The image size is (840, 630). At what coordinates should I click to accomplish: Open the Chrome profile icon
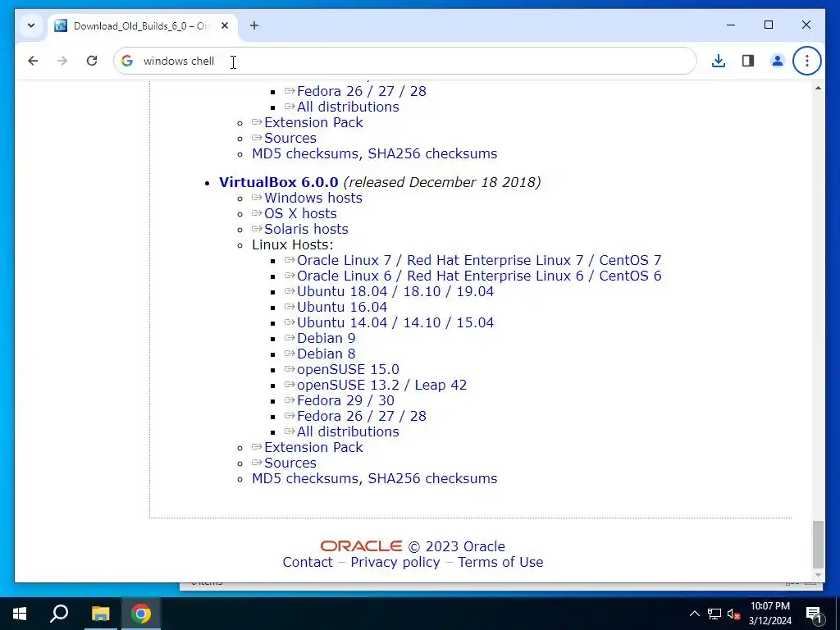pos(778,61)
